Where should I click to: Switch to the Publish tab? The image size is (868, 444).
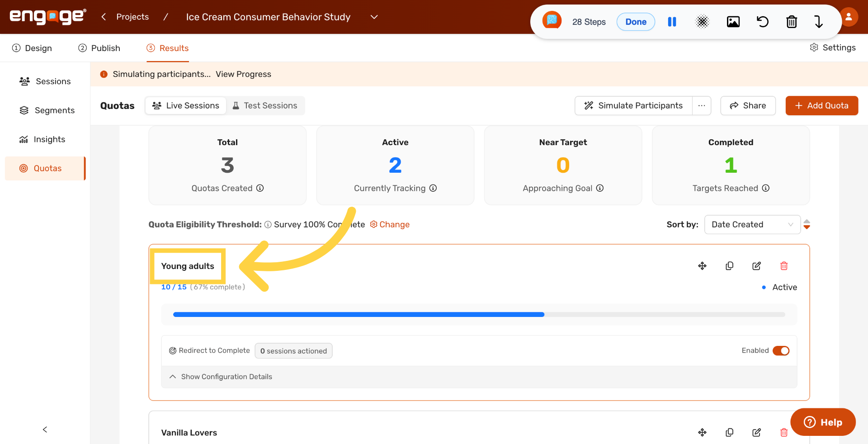(x=99, y=48)
